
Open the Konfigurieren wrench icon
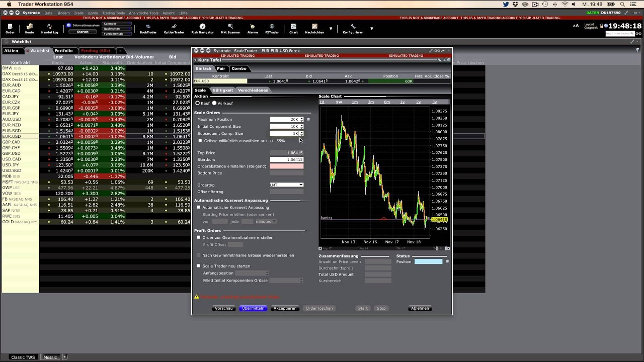[353, 28]
